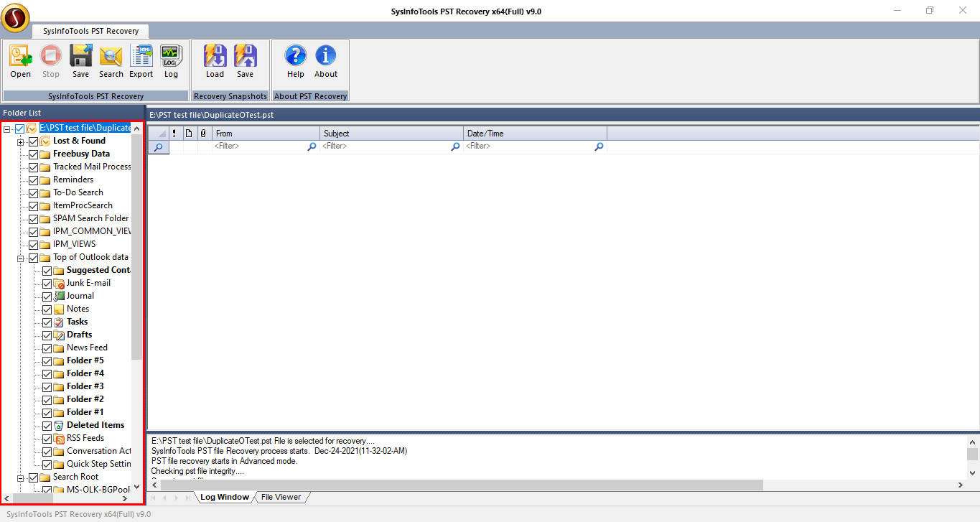The image size is (980, 522).
Task: Click the folder list scroll-down arrow
Action: coord(137,487)
